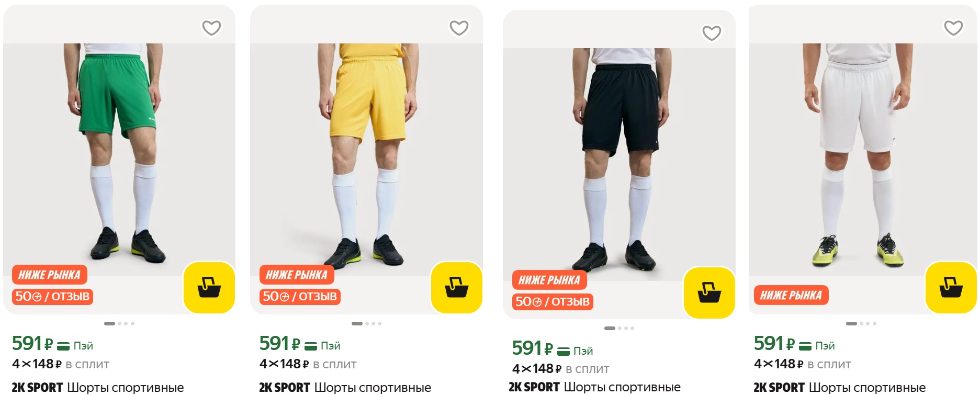Click 'Ниже рынка' badge on white shorts

791,296
